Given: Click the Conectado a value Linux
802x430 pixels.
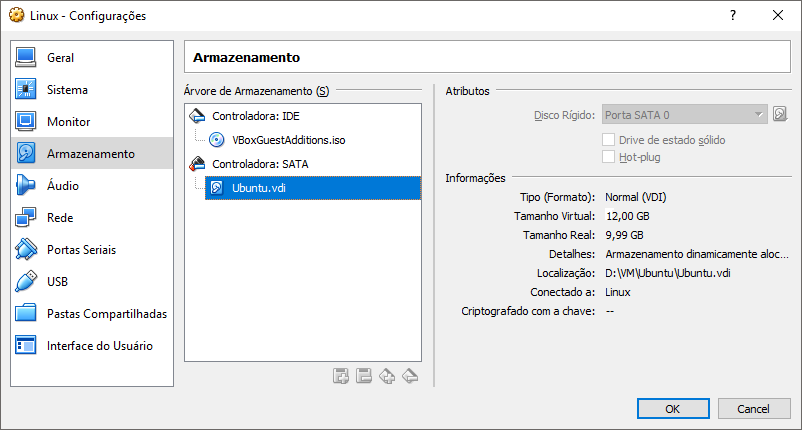Looking at the screenshot, I should (618, 292).
